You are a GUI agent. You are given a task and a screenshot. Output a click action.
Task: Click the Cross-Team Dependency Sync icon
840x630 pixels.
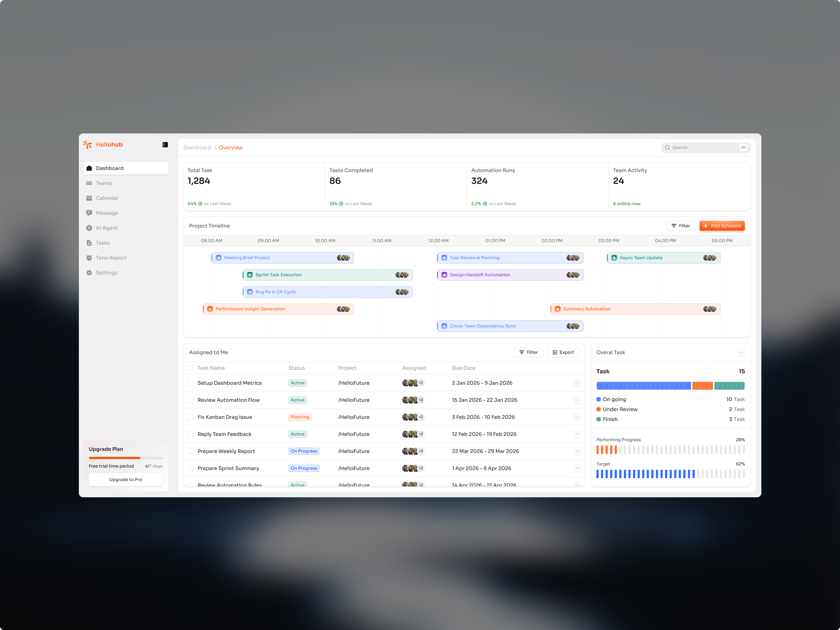click(444, 326)
